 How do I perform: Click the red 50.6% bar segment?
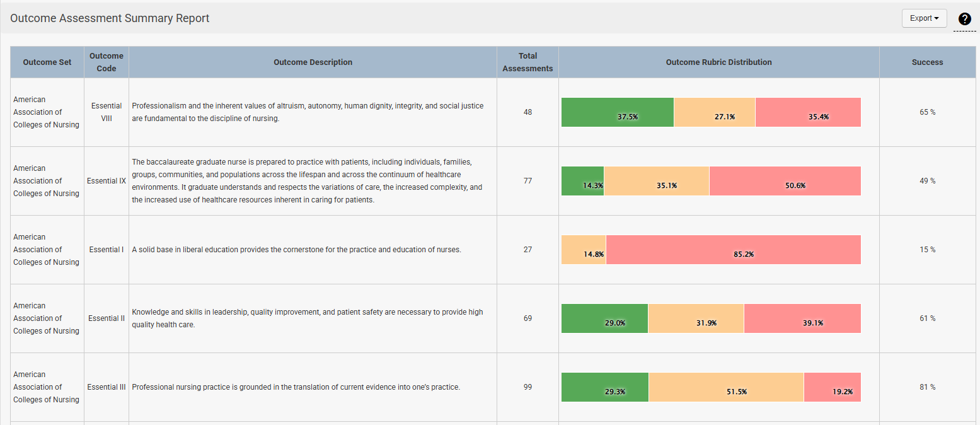785,181
